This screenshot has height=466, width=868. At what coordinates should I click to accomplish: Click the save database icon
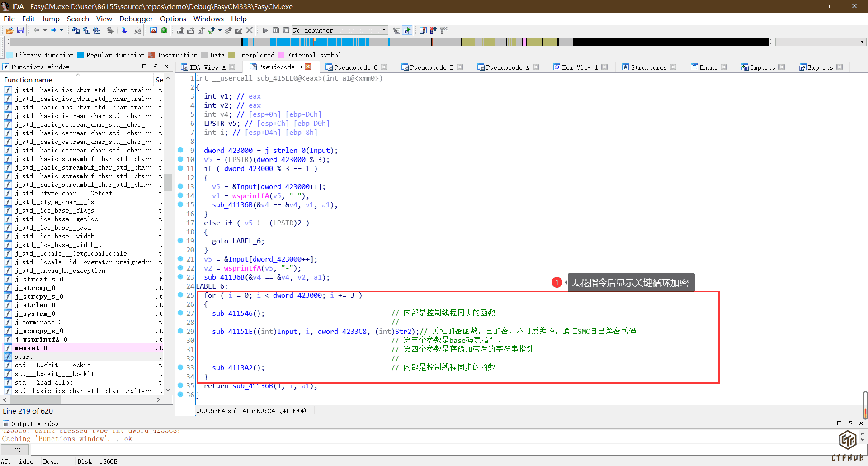click(20, 30)
